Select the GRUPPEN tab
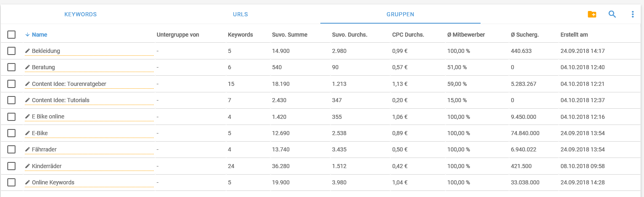This screenshot has height=197, width=644. tap(400, 14)
